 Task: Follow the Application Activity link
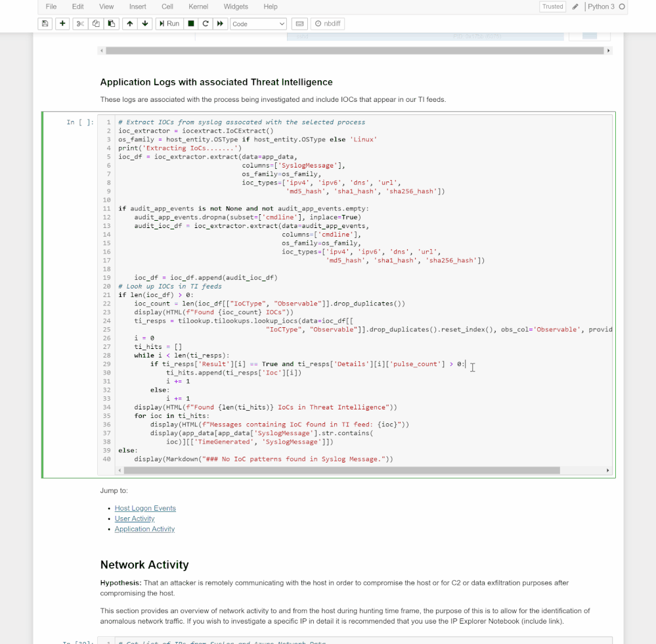click(144, 529)
